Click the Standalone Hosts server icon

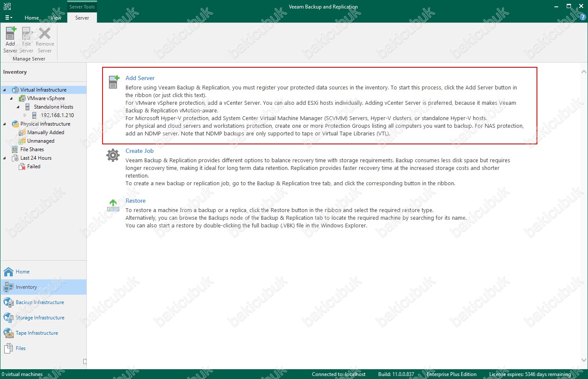(28, 107)
